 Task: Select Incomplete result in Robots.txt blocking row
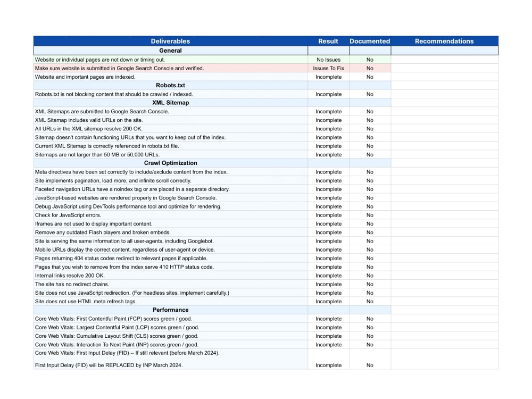click(328, 94)
